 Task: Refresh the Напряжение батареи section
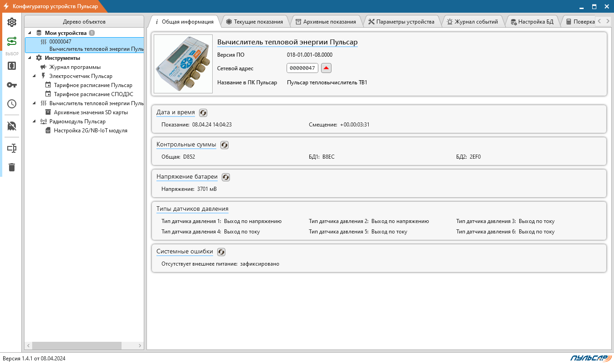pyautogui.click(x=226, y=177)
